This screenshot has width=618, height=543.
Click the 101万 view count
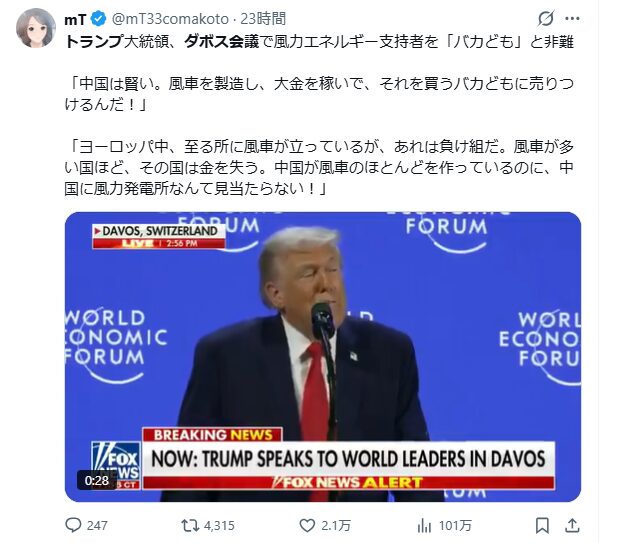click(x=455, y=526)
